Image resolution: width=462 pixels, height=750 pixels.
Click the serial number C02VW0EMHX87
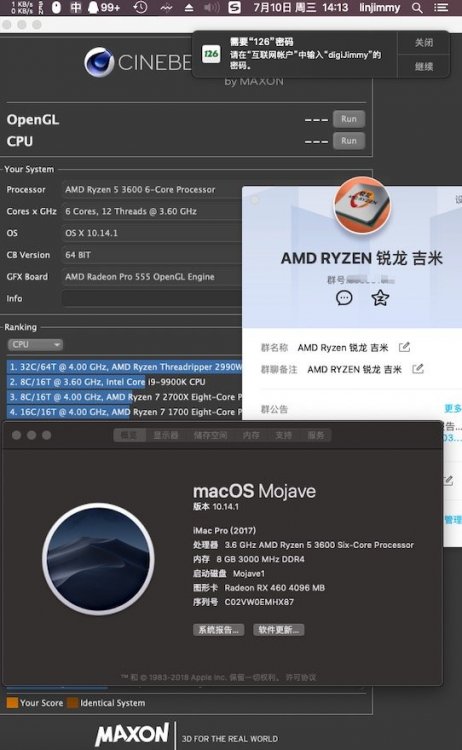[259, 602]
